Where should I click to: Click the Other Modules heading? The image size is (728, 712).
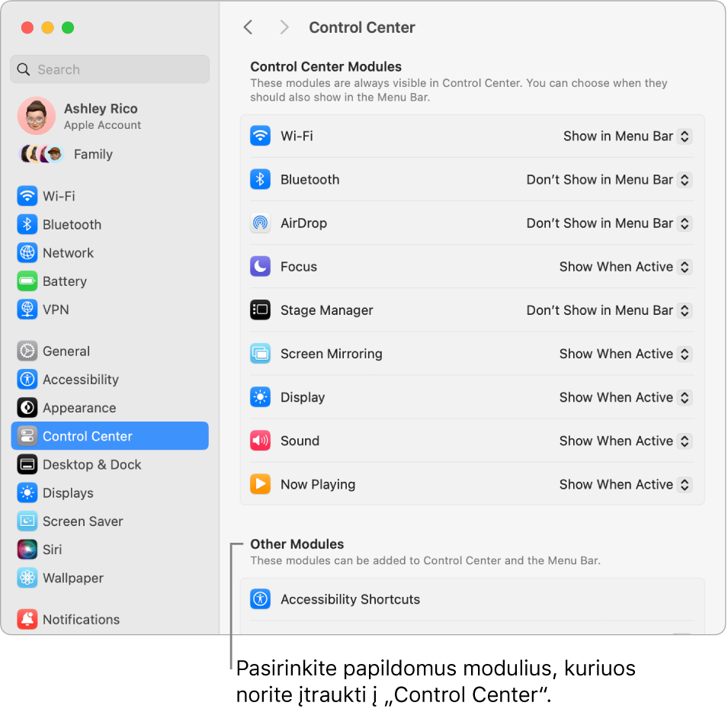tap(297, 544)
